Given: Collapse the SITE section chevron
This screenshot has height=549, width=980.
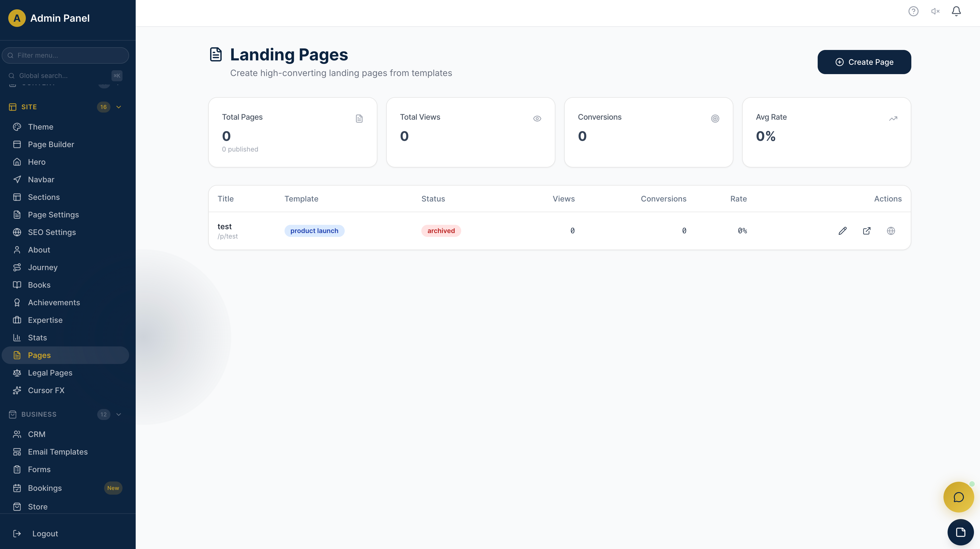Looking at the screenshot, I should tap(119, 107).
